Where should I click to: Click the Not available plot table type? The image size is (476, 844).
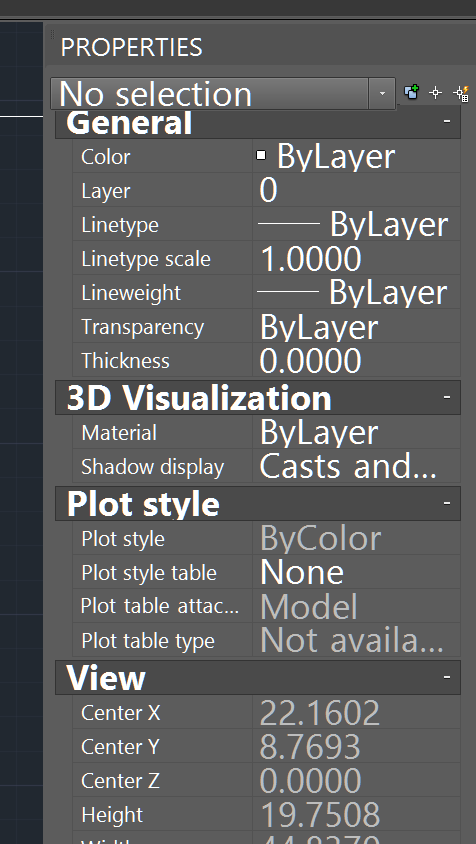[356, 640]
